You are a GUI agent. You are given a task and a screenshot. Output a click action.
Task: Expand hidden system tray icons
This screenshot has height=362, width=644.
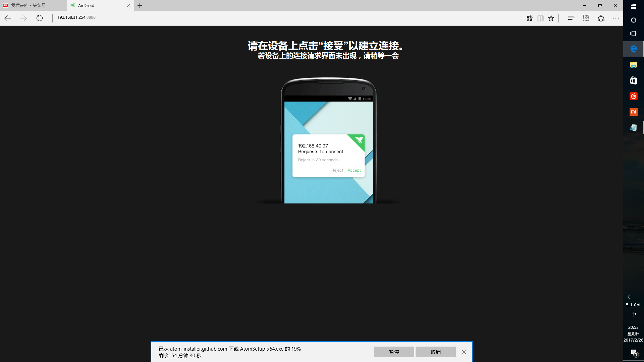629,296
